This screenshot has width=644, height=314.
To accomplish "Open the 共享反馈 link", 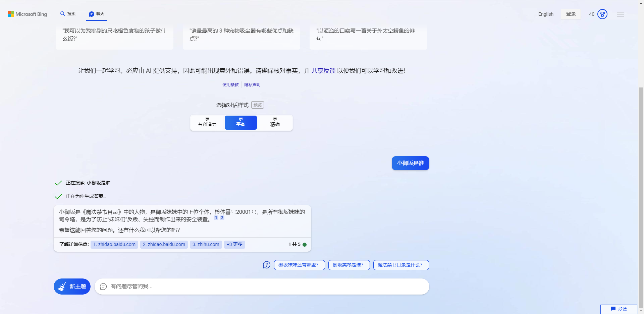I will (x=323, y=71).
